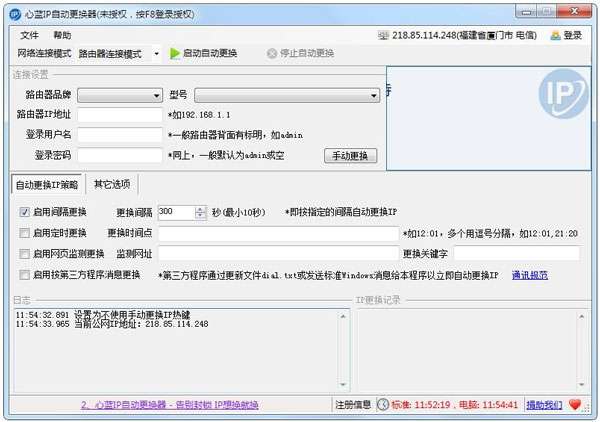Viewport: 600px width, 422px height.
Task: Disable the 启用间隔更换 checkbox
Action: point(24,212)
